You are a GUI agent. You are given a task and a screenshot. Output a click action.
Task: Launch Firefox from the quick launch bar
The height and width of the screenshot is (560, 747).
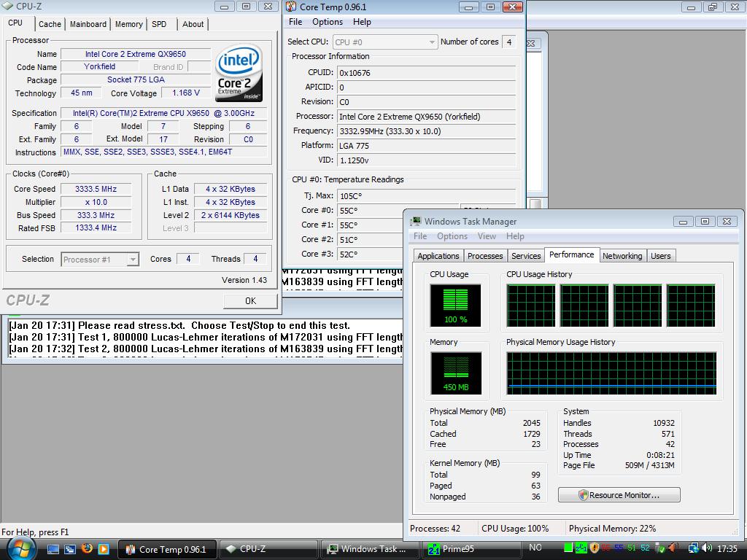[87, 548]
